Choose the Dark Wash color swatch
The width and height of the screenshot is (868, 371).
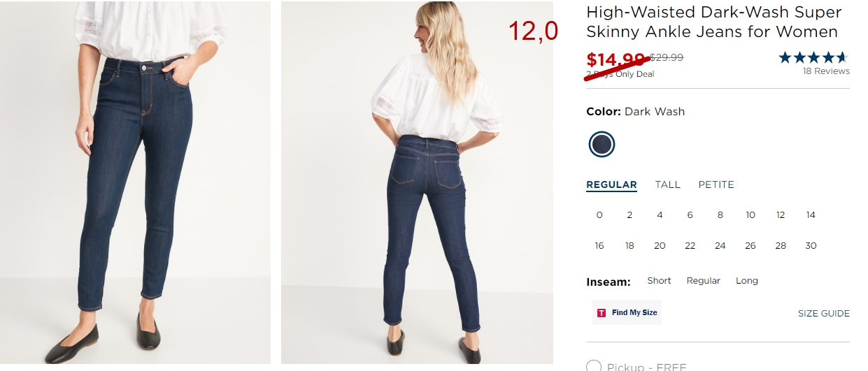602,145
